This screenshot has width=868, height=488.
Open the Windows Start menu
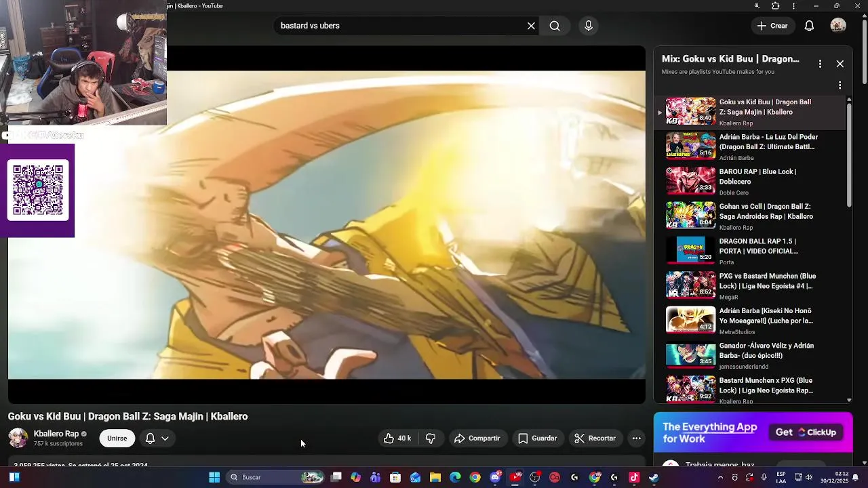pyautogui.click(x=214, y=477)
